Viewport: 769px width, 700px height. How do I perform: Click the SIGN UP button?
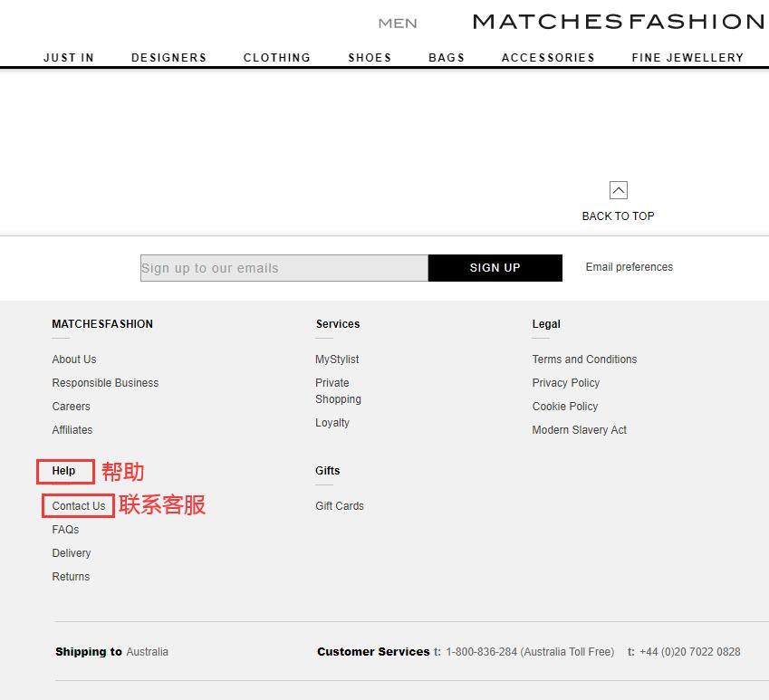pyautogui.click(x=495, y=268)
